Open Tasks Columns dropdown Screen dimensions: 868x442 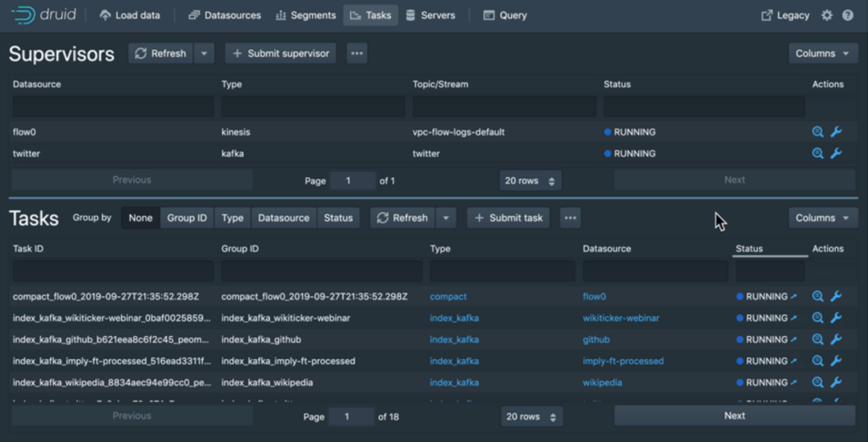point(823,218)
